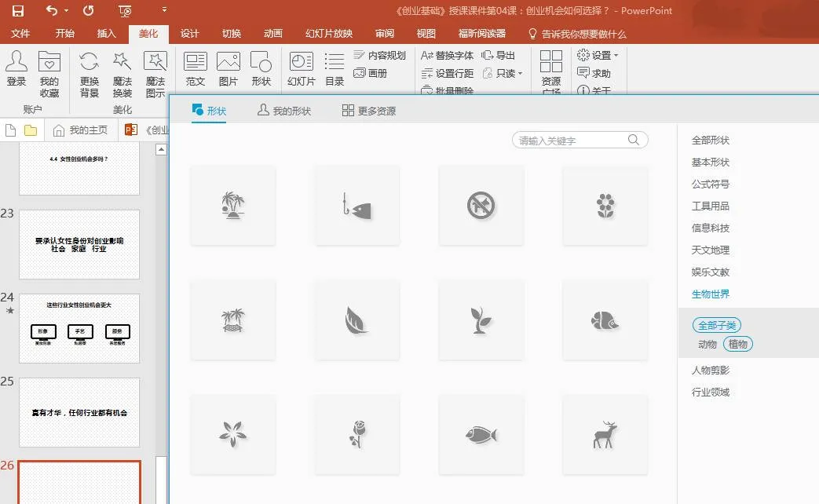Open the 幻灯片放映 ribbon tab

329,34
